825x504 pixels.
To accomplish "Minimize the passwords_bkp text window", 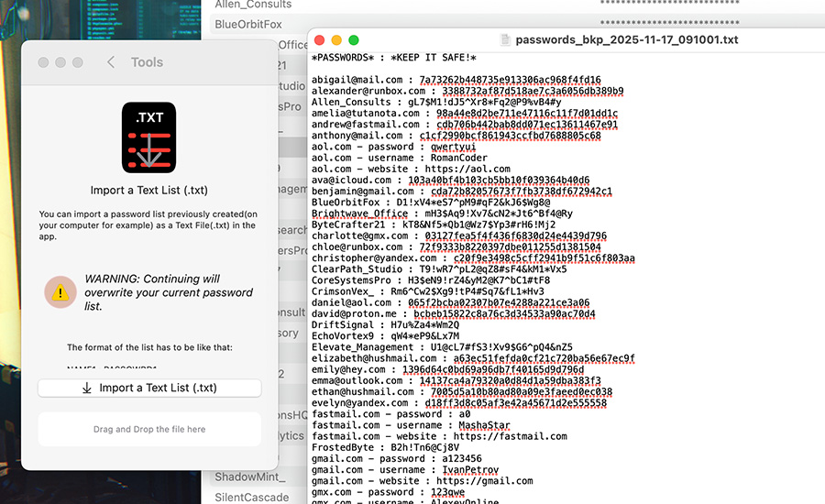I will click(336, 40).
